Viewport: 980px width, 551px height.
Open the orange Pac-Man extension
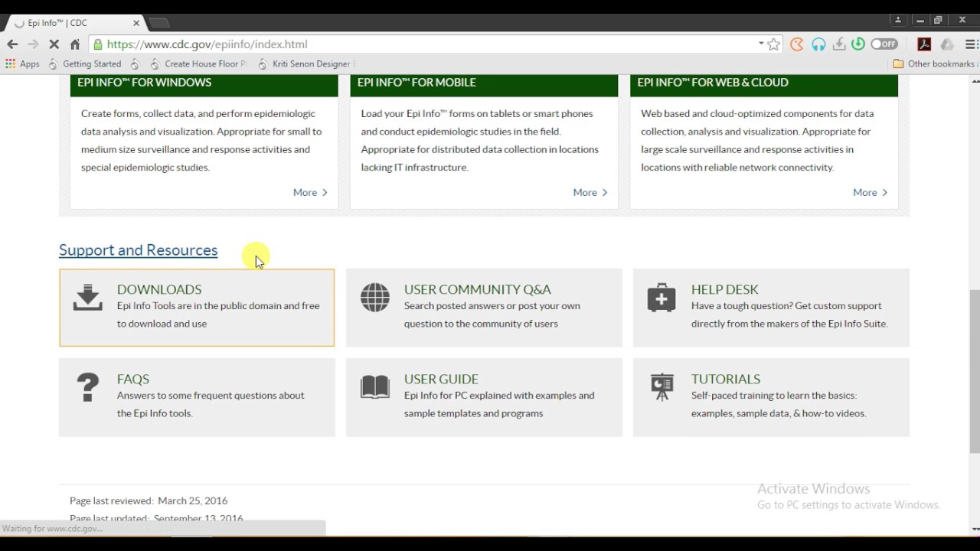pyautogui.click(x=797, y=44)
